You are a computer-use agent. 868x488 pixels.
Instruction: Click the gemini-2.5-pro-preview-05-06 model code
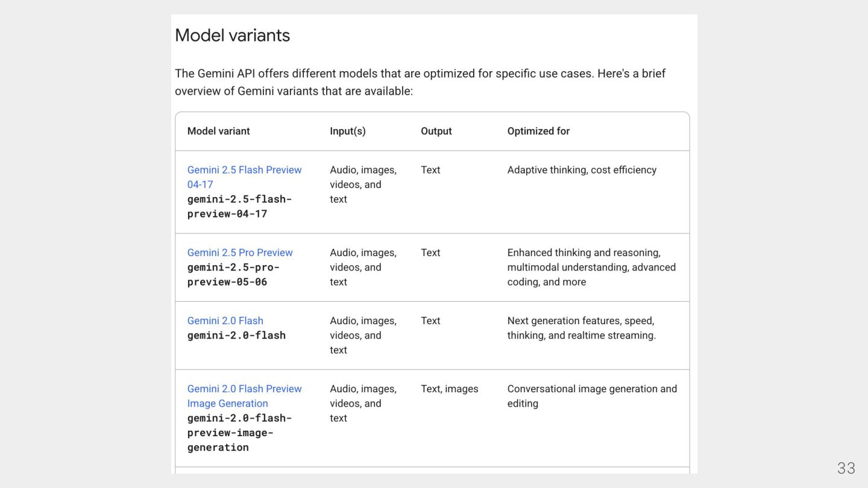click(233, 274)
